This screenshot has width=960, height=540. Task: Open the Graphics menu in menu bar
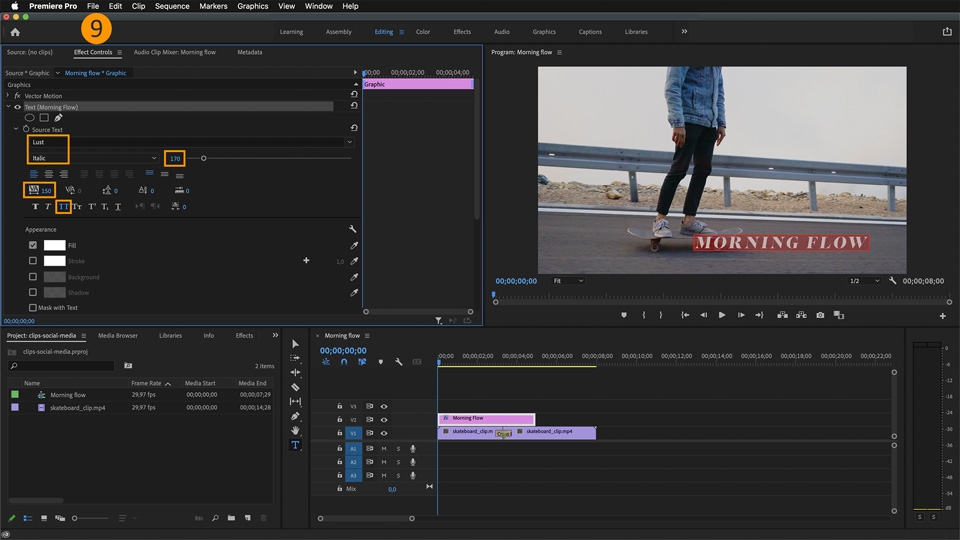coord(252,6)
